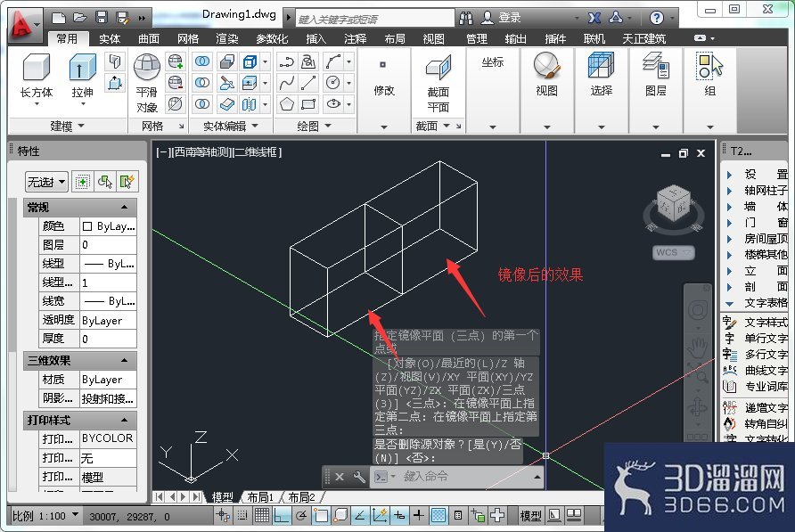Expand the 绘图 panel dropdown
The height and width of the screenshot is (532, 795).
(x=314, y=126)
